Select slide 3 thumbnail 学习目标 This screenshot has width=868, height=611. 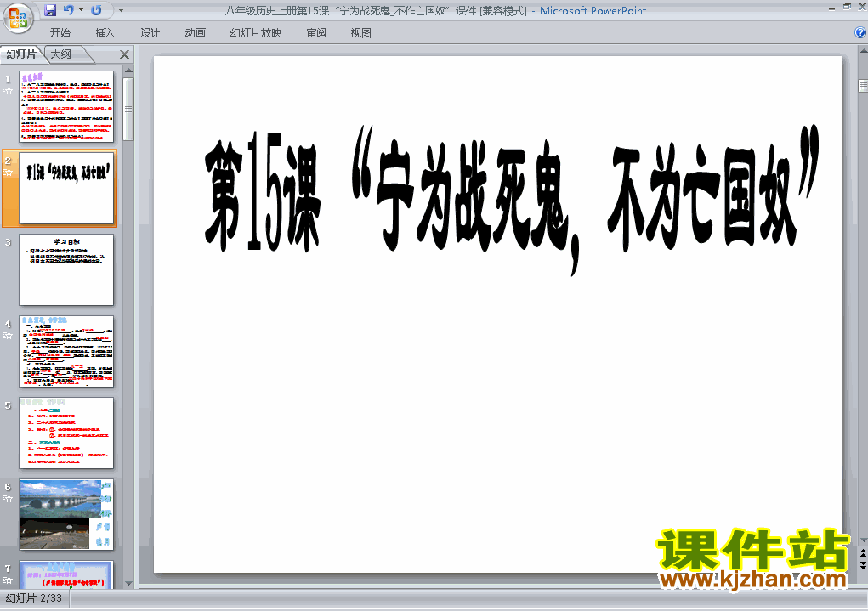(66, 269)
